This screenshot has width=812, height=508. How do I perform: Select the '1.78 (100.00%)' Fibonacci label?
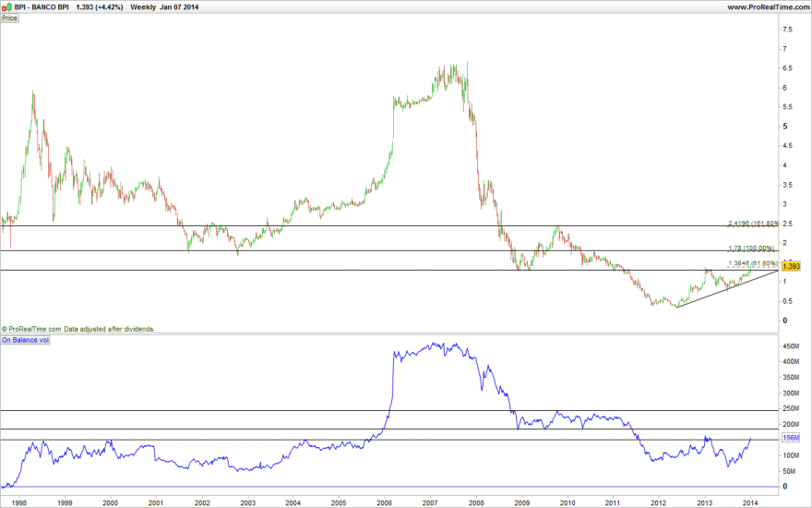751,248
